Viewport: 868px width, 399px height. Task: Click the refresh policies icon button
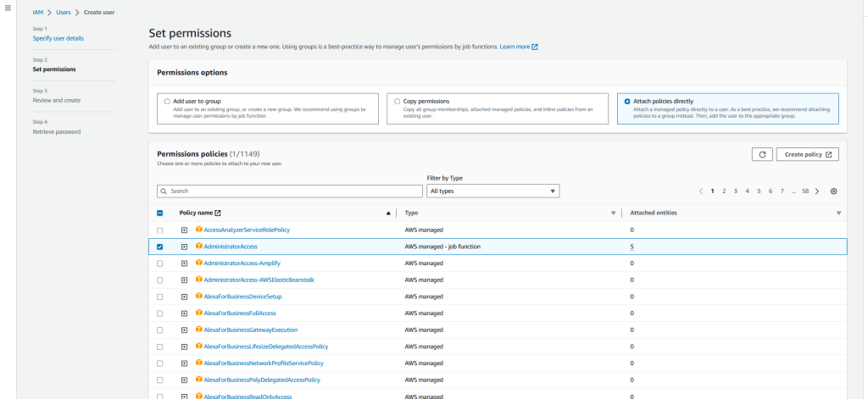[762, 154]
